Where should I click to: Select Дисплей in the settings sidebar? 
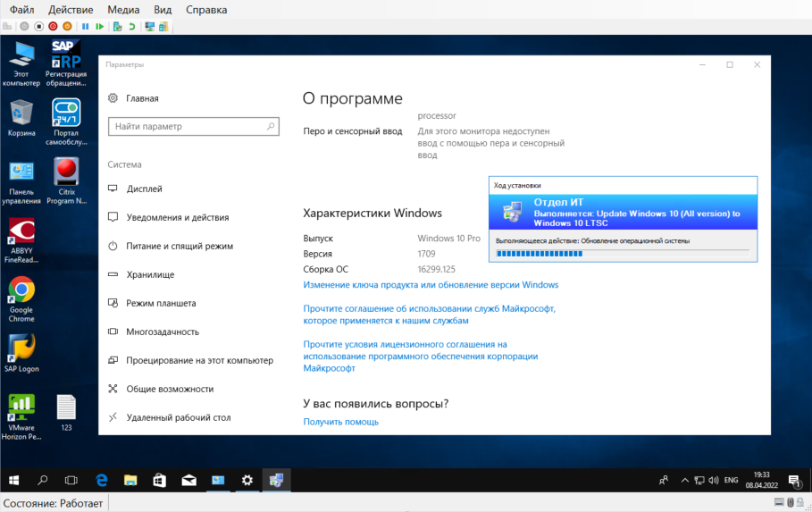144,189
